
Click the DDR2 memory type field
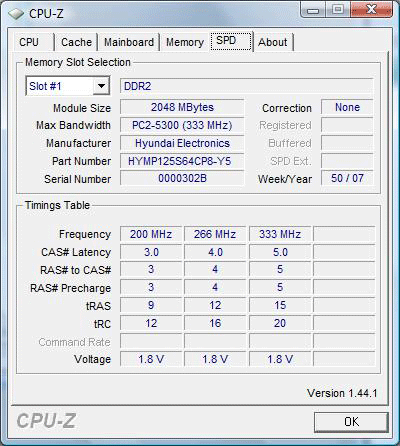(246, 86)
